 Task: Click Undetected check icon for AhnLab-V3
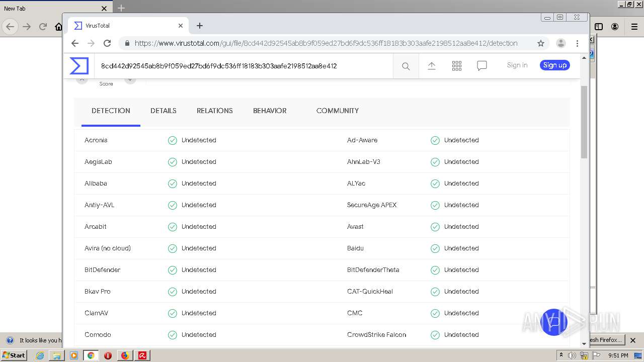[435, 162]
